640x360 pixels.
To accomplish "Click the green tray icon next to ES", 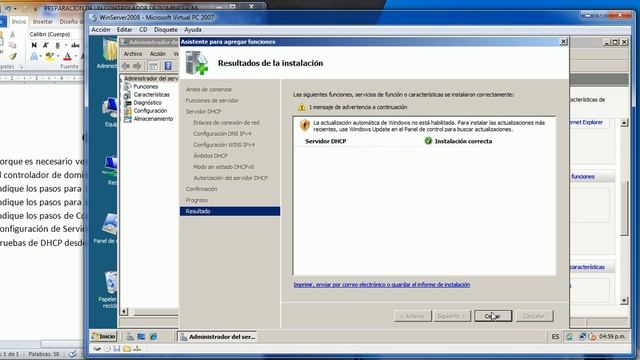I will (x=569, y=337).
